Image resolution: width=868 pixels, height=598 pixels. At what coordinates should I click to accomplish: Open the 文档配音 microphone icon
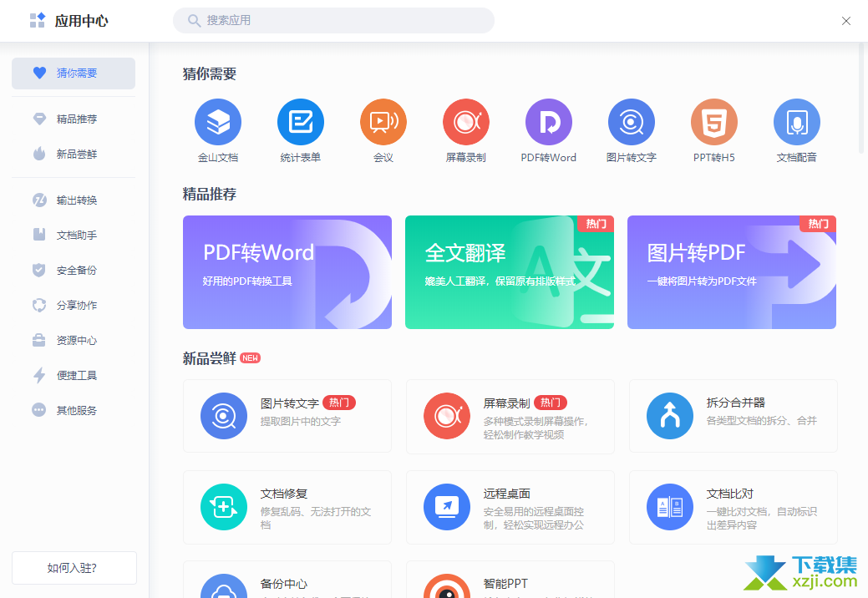tap(797, 122)
